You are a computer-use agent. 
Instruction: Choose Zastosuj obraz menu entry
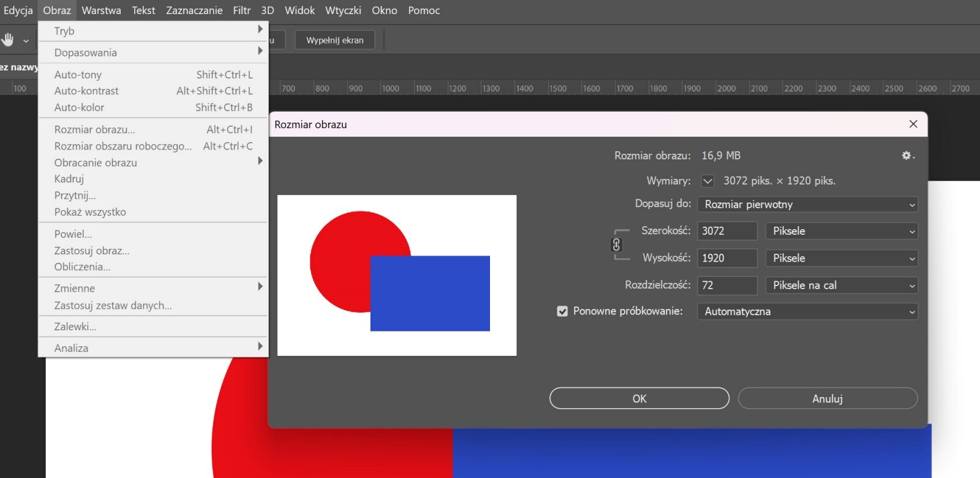[x=153, y=251]
